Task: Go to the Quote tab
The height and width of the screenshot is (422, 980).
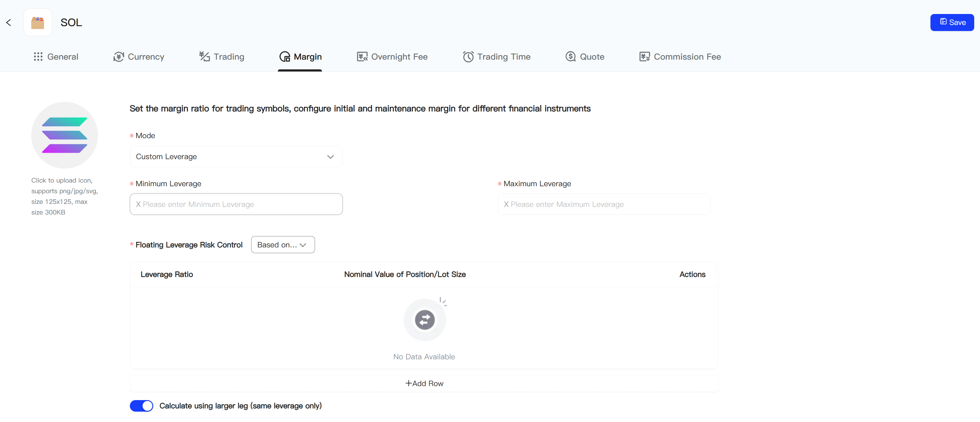Action: (585, 57)
